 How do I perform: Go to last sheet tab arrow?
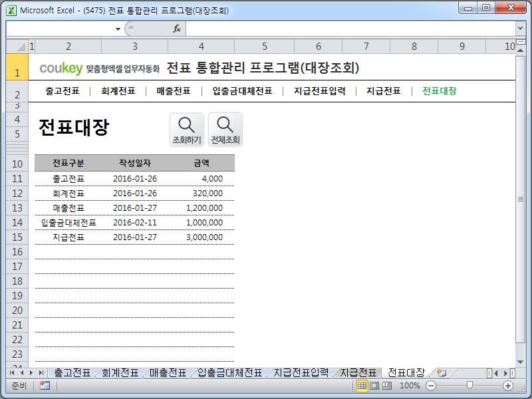pos(41,373)
